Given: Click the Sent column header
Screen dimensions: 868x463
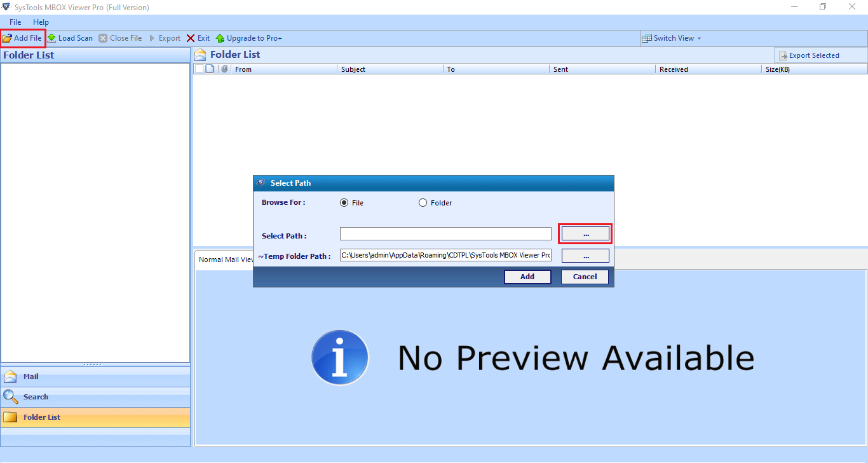Looking at the screenshot, I should [x=602, y=69].
